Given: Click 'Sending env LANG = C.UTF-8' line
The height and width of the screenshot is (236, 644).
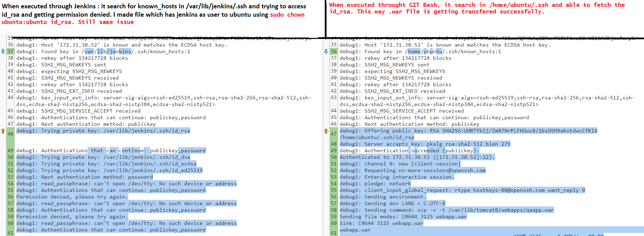Looking at the screenshot, I should 392,203.
